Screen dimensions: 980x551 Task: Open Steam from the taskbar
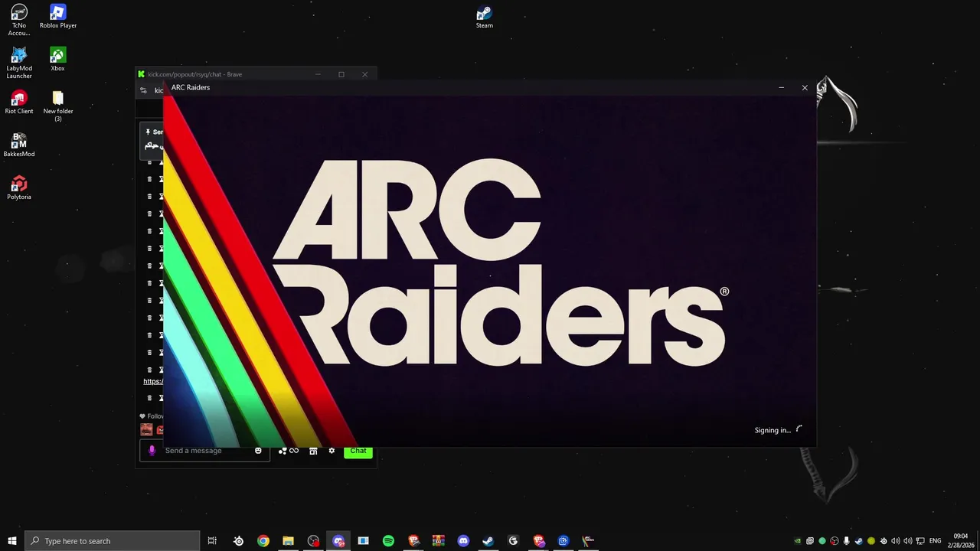click(488, 541)
